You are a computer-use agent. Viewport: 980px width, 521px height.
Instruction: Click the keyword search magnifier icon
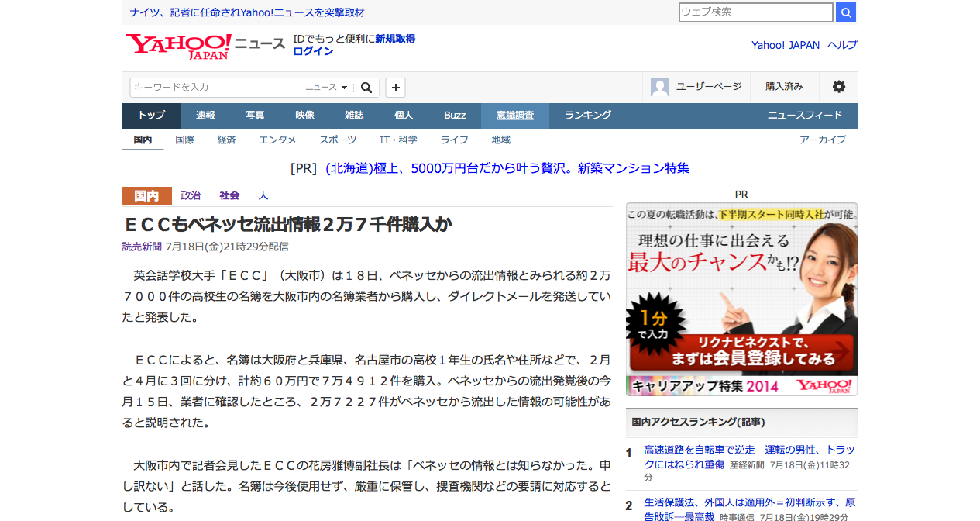click(366, 88)
